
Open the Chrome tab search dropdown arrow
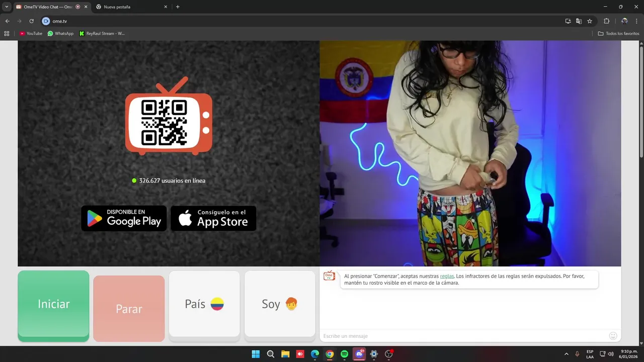(7, 7)
